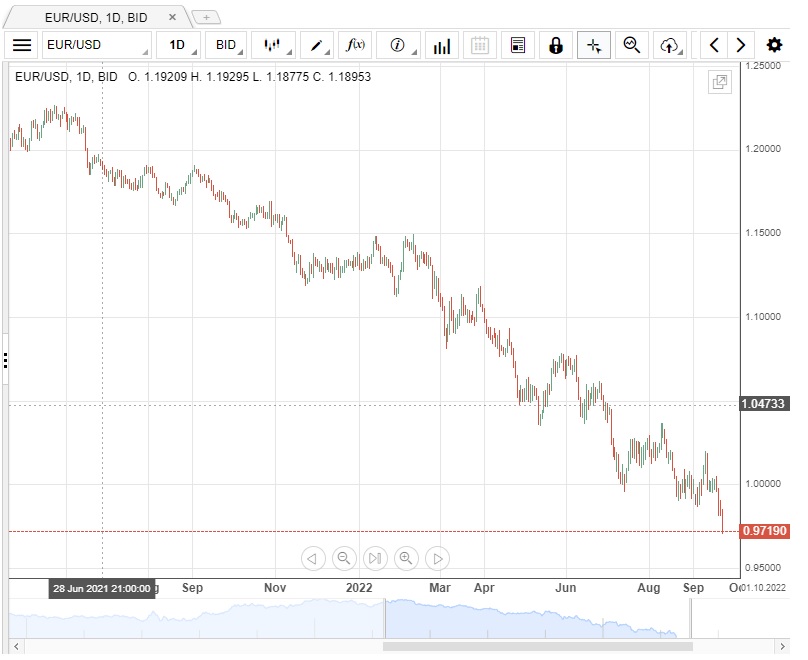Open the BID price side dropdown

(x=227, y=45)
